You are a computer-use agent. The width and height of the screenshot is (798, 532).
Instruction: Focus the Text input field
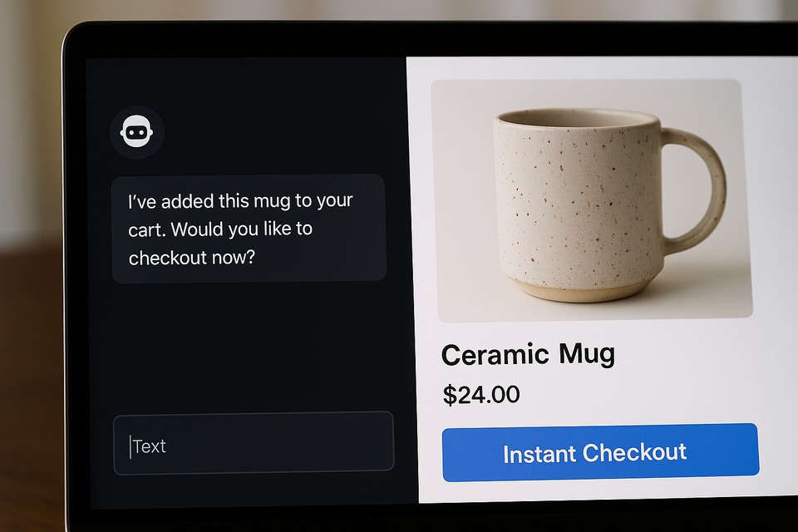click(x=254, y=443)
